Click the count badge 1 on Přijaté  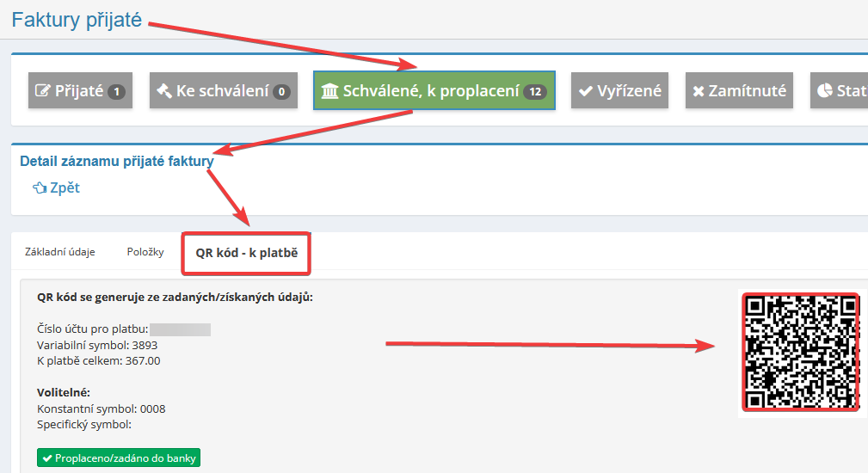pyautogui.click(x=116, y=91)
